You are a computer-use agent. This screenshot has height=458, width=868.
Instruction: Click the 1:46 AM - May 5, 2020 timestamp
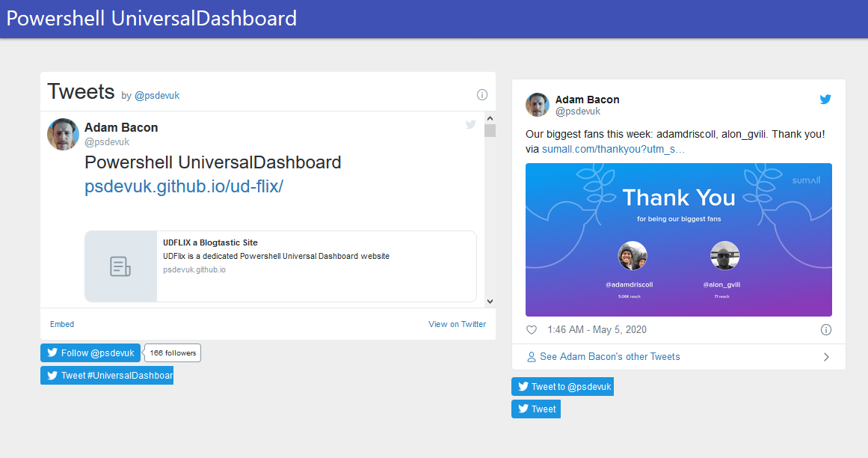597,329
